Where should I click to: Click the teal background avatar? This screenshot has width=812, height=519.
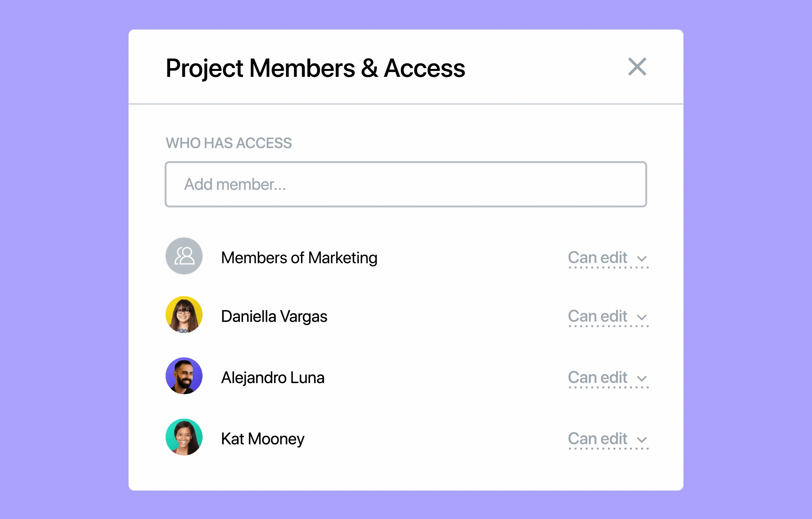coord(184,437)
